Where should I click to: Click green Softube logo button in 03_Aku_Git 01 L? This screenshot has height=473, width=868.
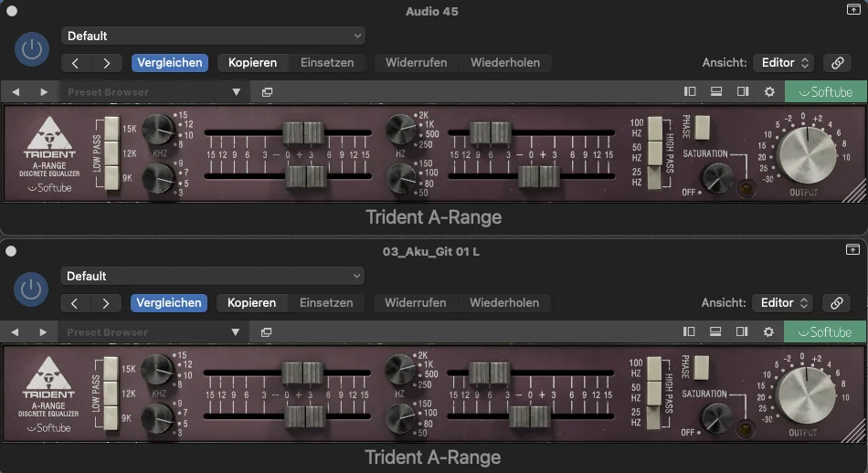tap(825, 332)
